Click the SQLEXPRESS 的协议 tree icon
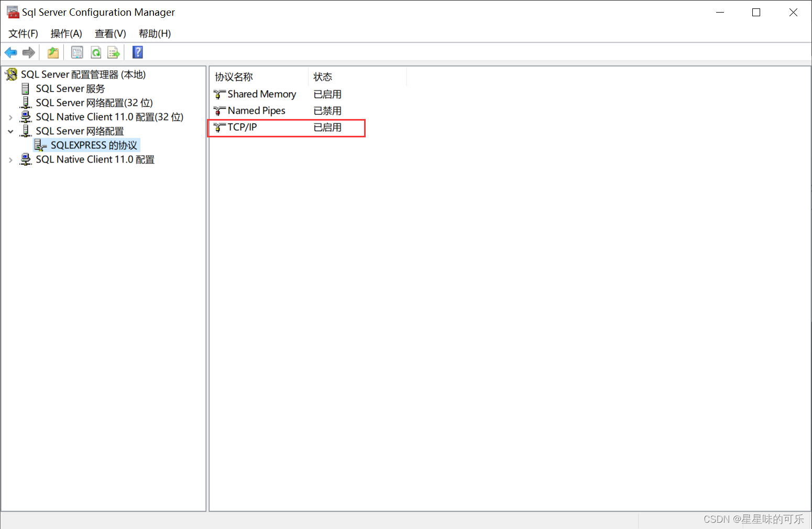 coord(40,145)
